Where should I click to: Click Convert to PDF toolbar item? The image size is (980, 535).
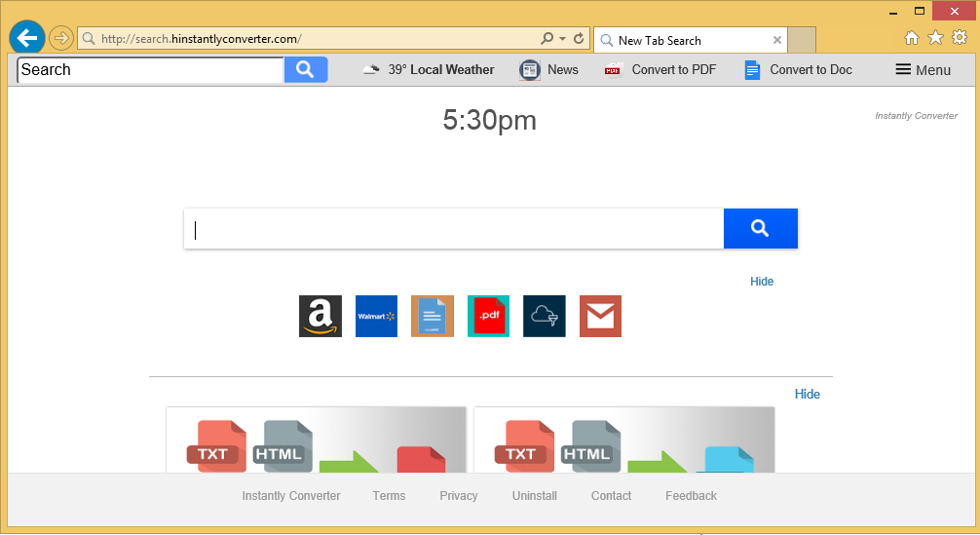coord(660,70)
